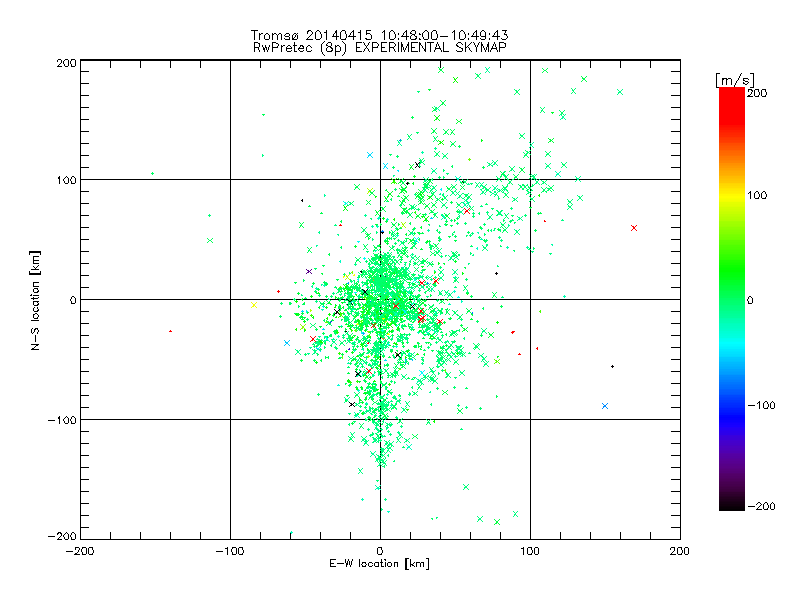Click the subtitle 'RwPretec (8p) EXPERIMENTAL SKYMAP'
The height and width of the screenshot is (600, 800).
pos(379,47)
